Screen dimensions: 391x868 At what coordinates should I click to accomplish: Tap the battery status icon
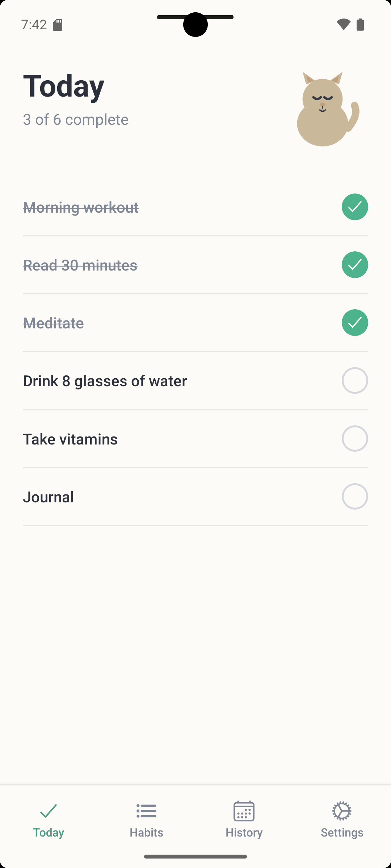(360, 25)
